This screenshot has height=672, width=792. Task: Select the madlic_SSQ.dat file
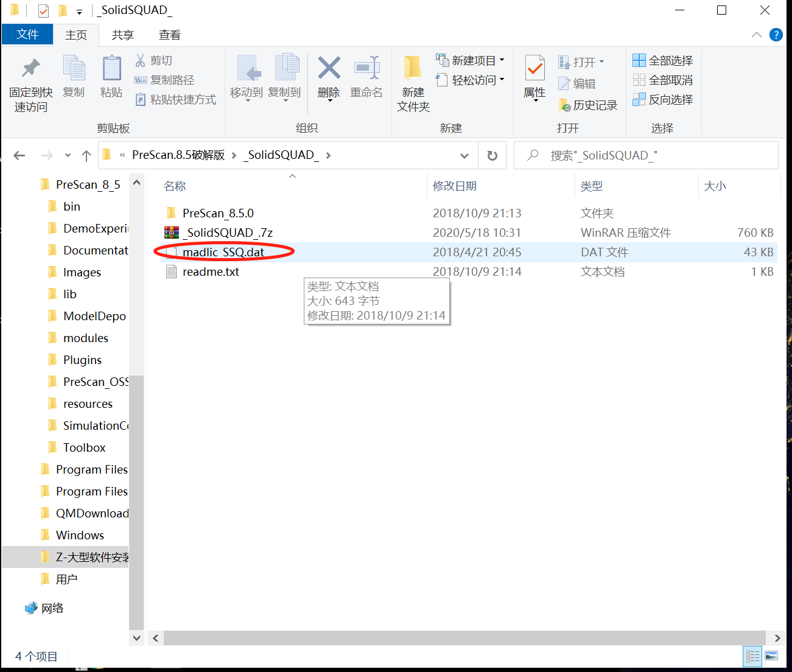(x=223, y=252)
